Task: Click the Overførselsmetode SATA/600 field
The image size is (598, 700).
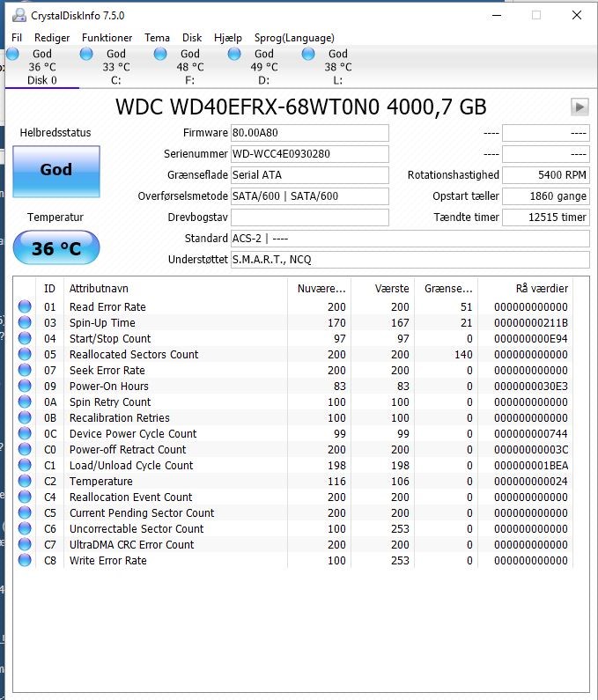Action: tap(309, 196)
